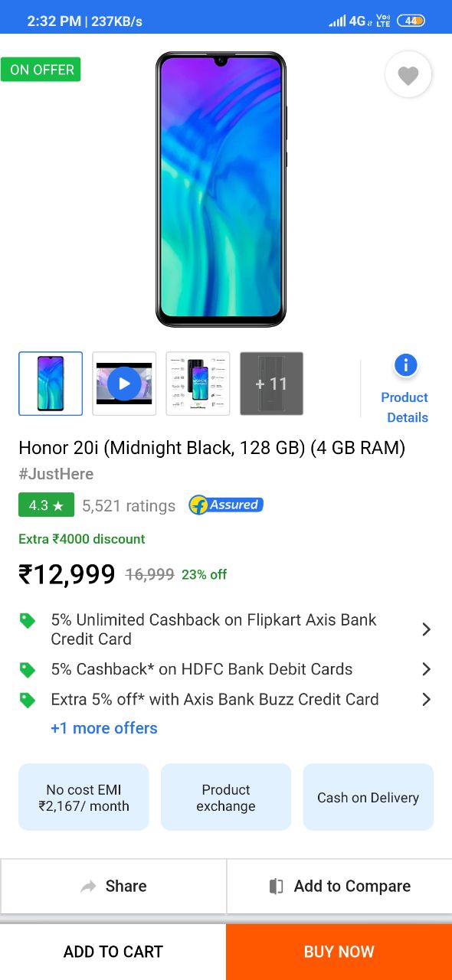The image size is (452, 980).
Task: Play the product video thumbnail
Action: point(124,384)
